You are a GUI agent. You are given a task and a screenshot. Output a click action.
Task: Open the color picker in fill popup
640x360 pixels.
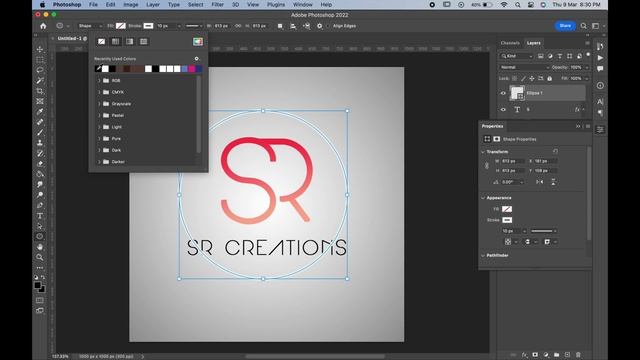tap(198, 41)
